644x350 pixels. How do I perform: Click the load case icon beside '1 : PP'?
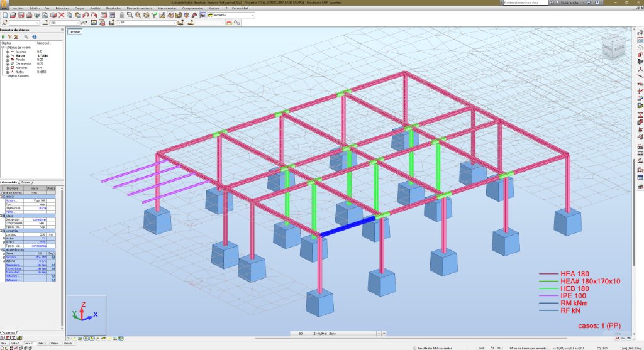pos(112,23)
